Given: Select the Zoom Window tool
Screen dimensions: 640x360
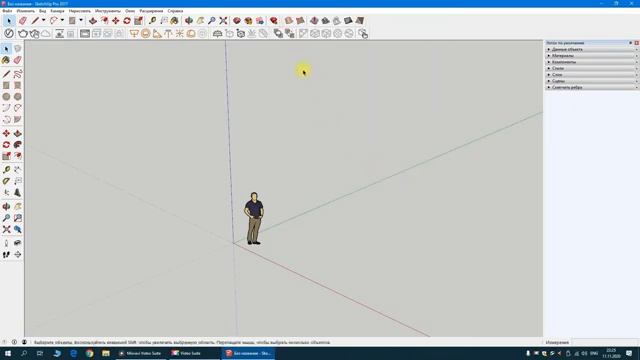Looking at the screenshot, I should (x=18, y=218).
